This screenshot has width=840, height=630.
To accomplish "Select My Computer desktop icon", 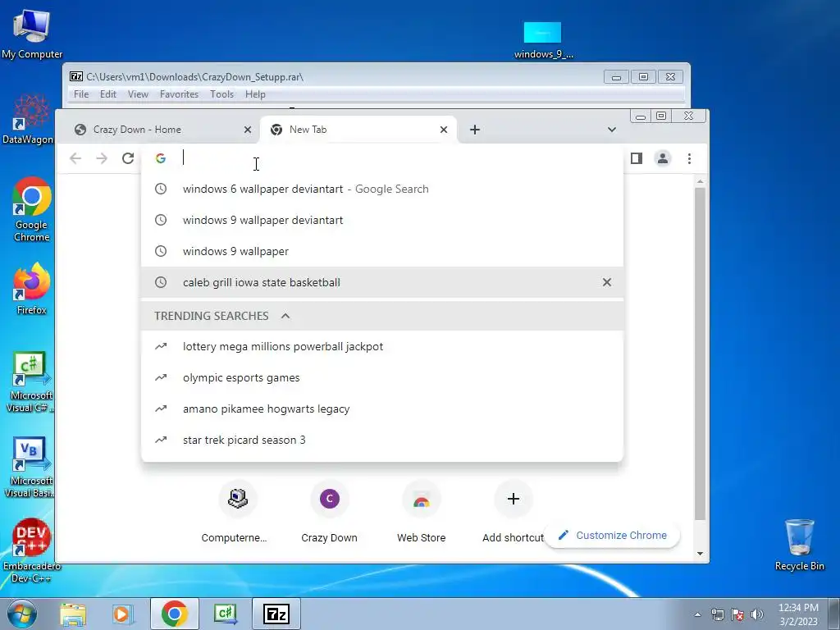I will click(x=32, y=34).
